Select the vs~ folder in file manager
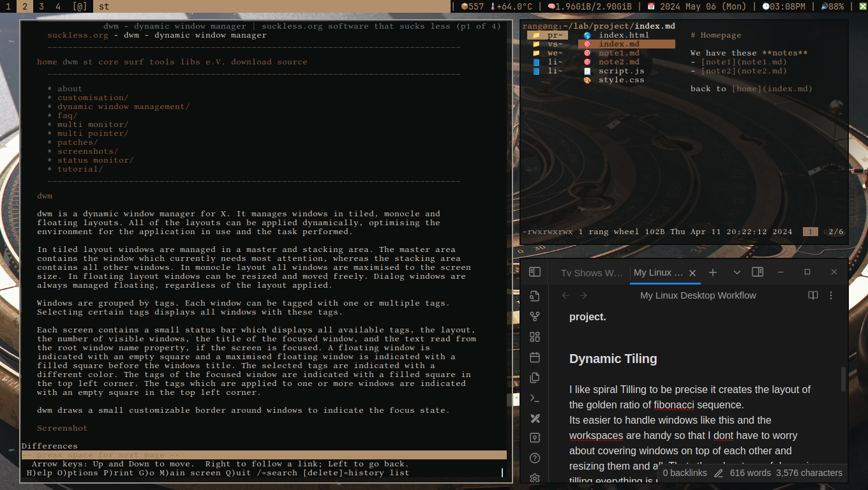This screenshot has height=490, width=868. [x=548, y=44]
